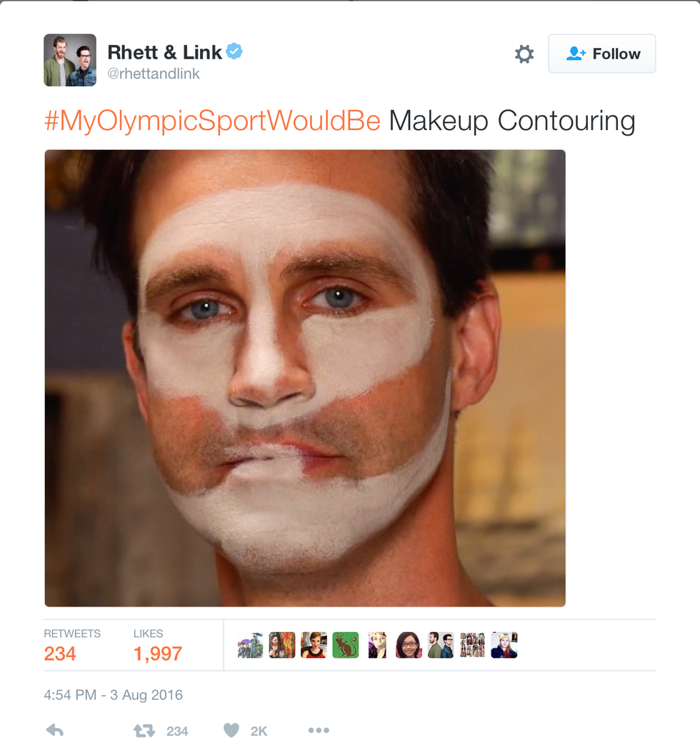Click the photo collage liker avatar
Screen dimensions: 700x750
coord(472,645)
